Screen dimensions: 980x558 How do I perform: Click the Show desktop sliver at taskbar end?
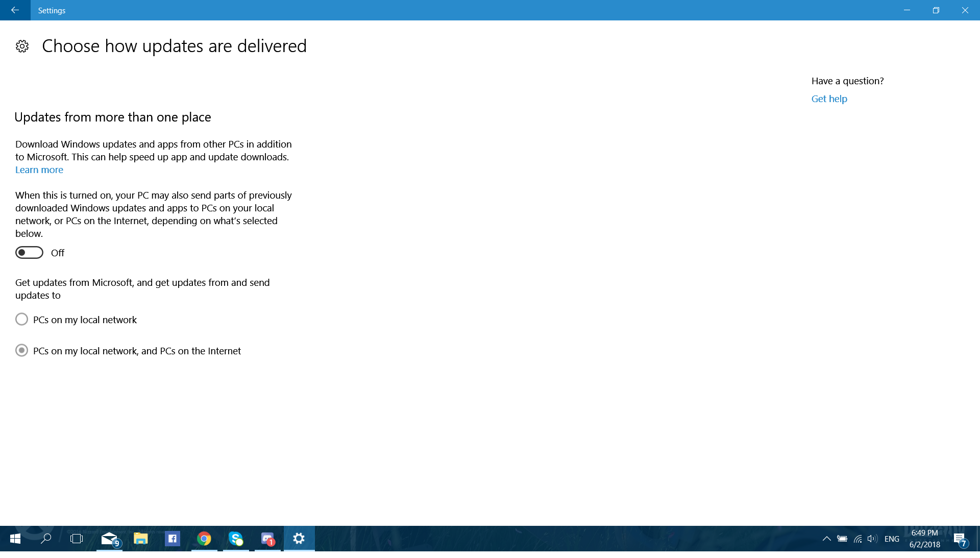(x=978, y=539)
